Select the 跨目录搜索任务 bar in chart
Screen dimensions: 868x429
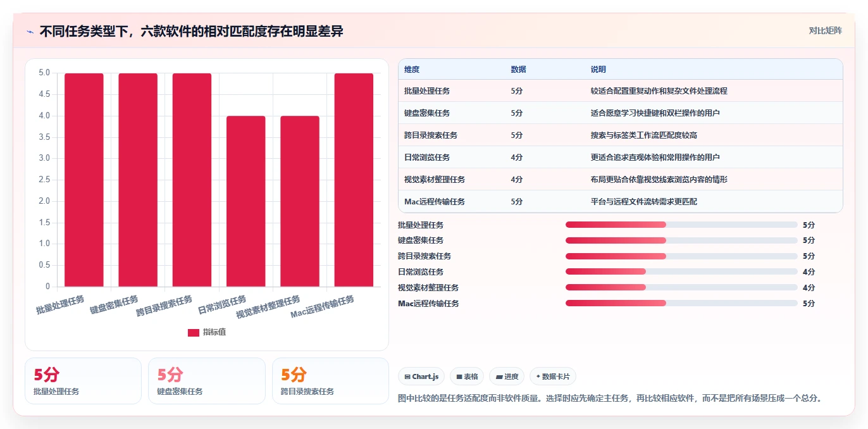[192, 180]
